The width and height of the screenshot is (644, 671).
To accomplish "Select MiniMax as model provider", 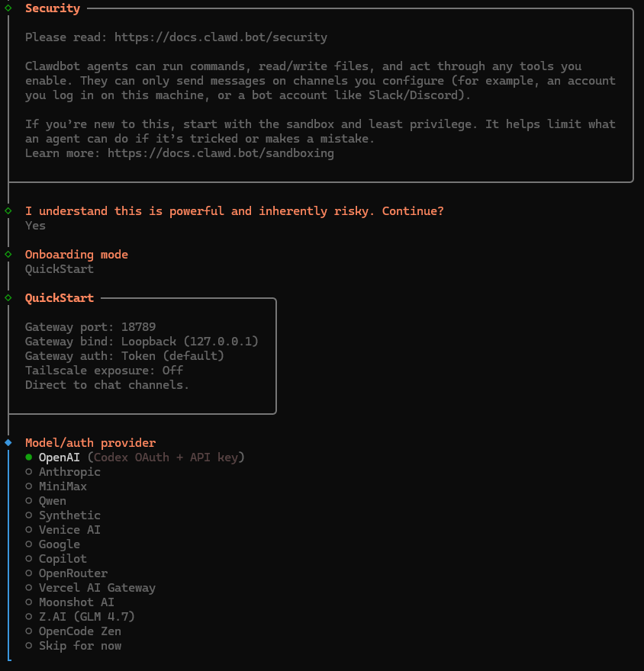I will [63, 486].
